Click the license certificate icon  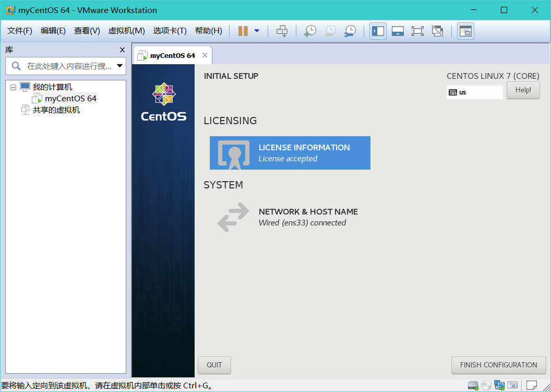[234, 155]
